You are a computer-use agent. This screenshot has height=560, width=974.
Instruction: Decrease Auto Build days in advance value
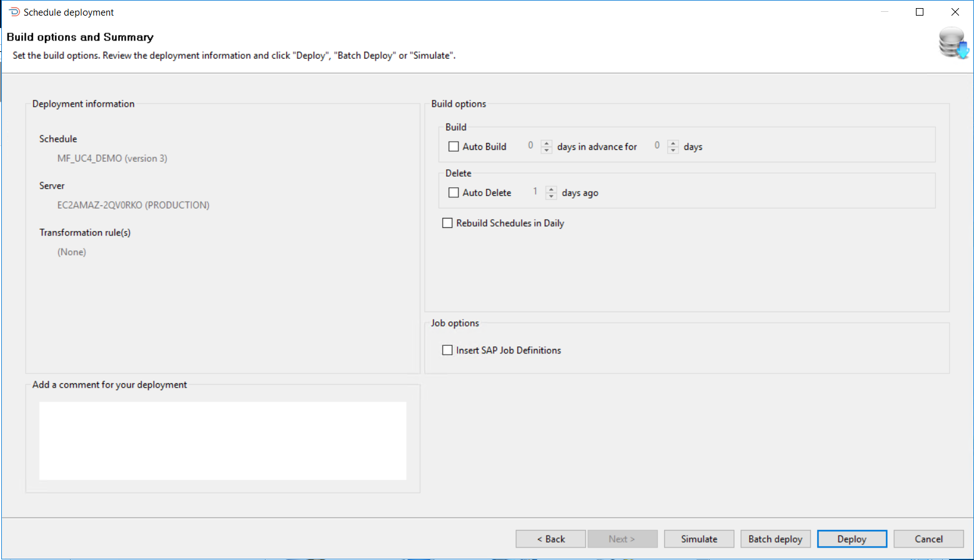tap(547, 150)
